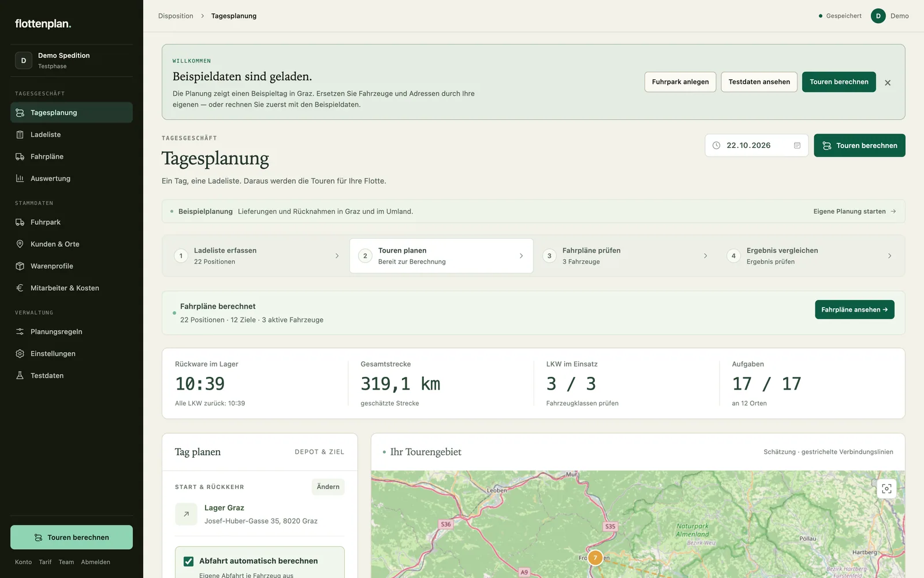Open Einstellungen gear in sidebar
This screenshot has width=924, height=578.
pos(20,354)
